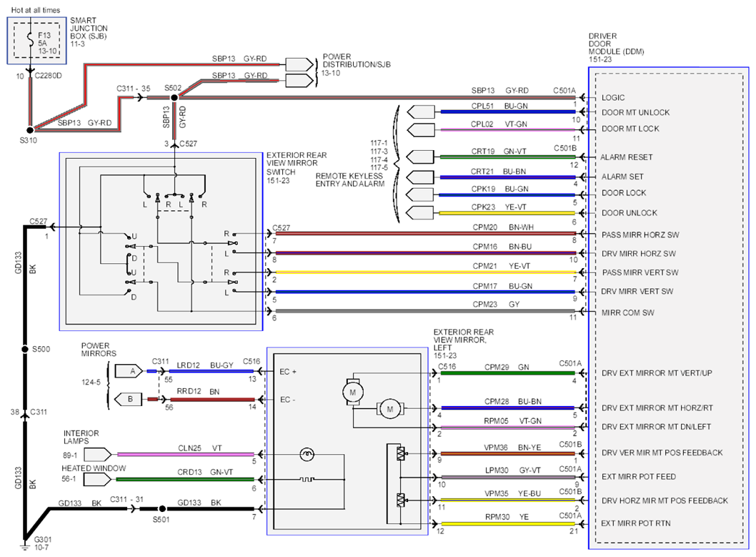
Task: Click the S501 splice dot
Action: tap(162, 508)
